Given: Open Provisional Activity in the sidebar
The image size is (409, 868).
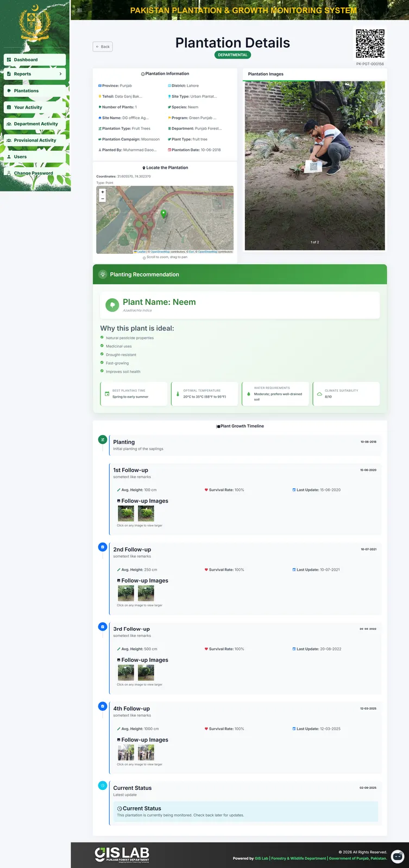Looking at the screenshot, I should [x=35, y=140].
